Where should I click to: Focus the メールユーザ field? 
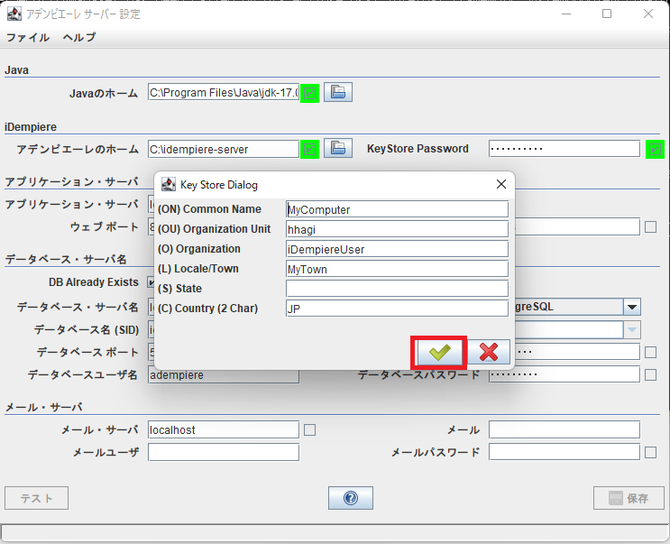(x=223, y=452)
